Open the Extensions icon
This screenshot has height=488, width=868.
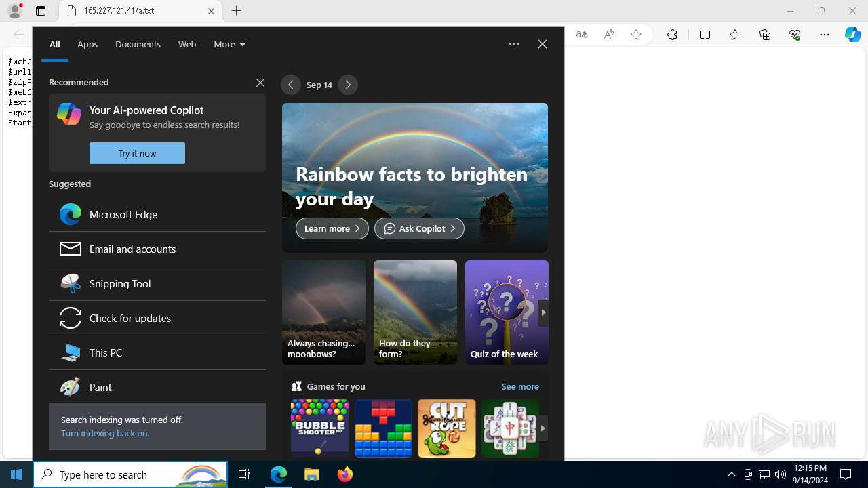tap(672, 35)
